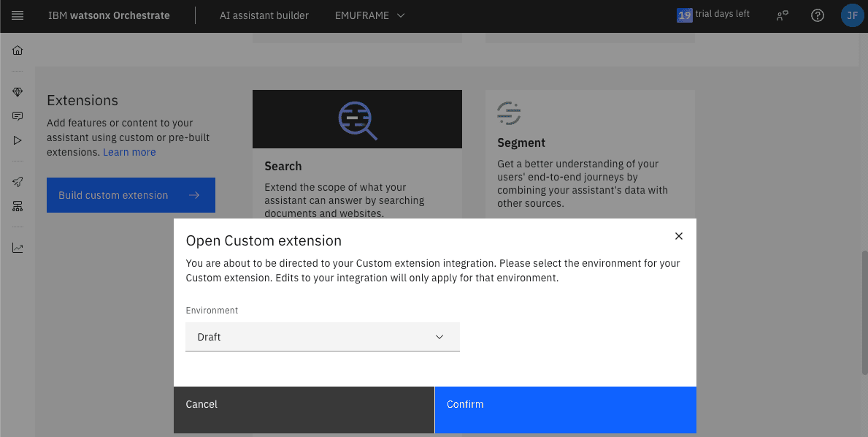This screenshot has width=868, height=437.
Task: Open the line chart icon in sidebar
Action: coord(18,248)
